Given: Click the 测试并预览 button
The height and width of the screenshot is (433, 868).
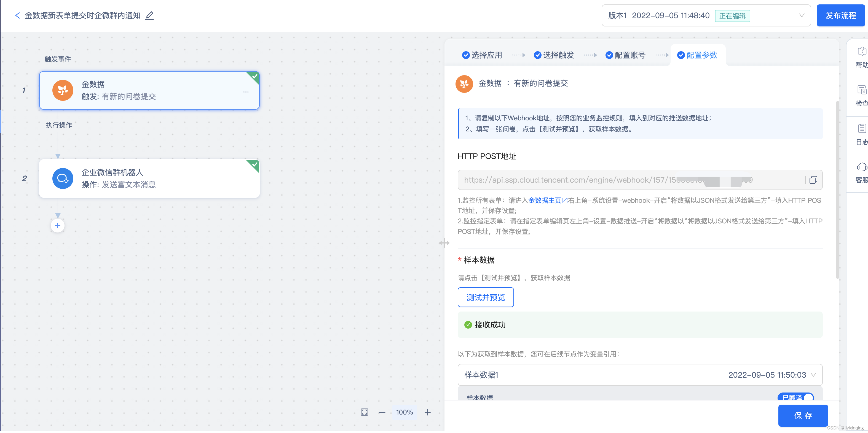Looking at the screenshot, I should [x=485, y=297].
